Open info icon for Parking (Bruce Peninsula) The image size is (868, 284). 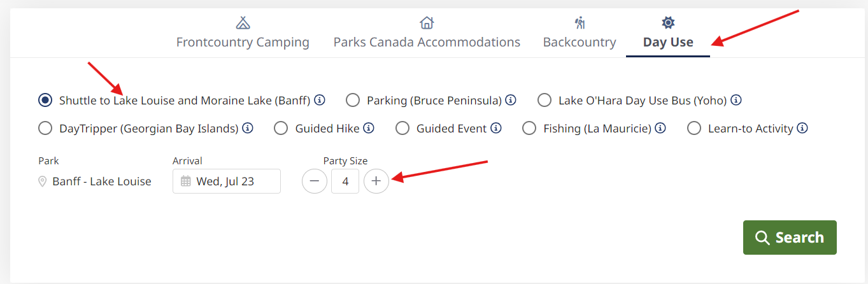tap(511, 100)
